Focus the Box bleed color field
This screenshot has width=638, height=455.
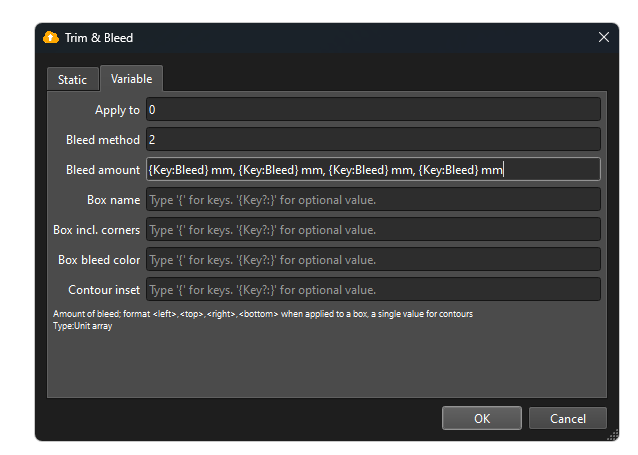tap(373, 260)
